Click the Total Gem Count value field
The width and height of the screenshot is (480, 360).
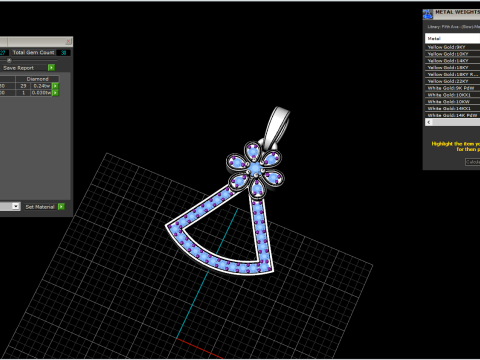63,53
